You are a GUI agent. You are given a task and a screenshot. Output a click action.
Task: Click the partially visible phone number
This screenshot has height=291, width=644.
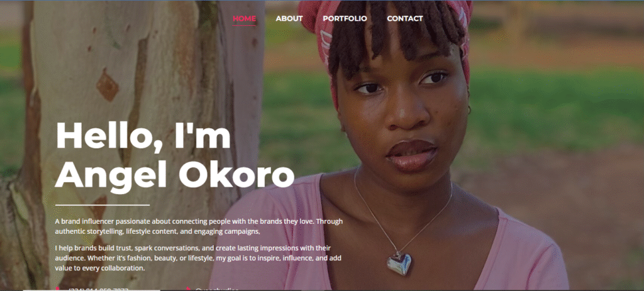(99, 289)
